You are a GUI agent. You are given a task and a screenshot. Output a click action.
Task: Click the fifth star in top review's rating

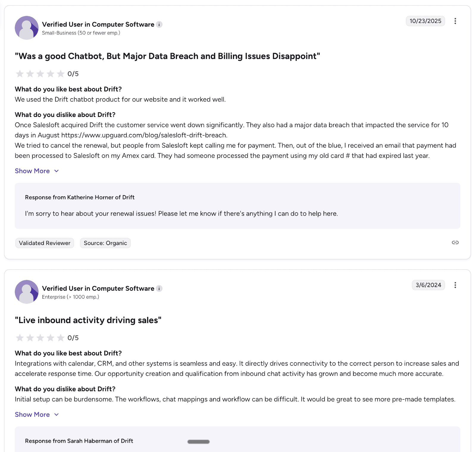tap(60, 74)
